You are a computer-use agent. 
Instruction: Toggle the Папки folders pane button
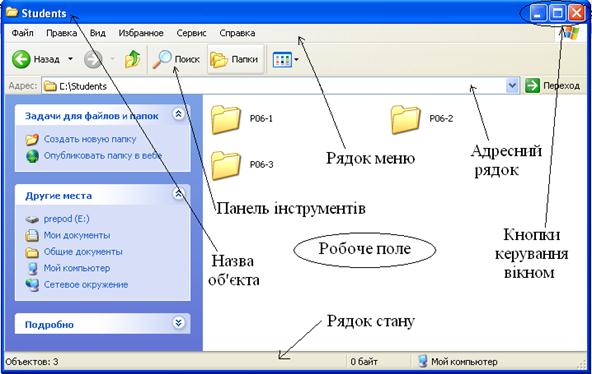[x=235, y=59]
